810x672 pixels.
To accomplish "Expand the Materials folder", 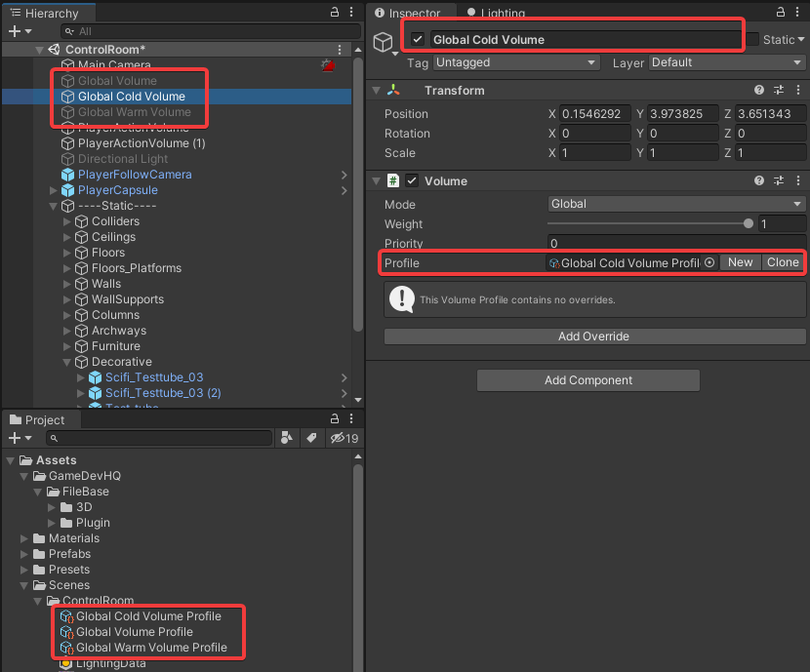I will (x=24, y=538).
